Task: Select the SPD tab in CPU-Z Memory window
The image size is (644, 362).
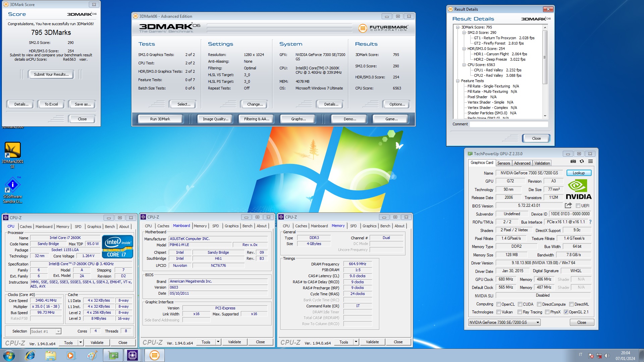Action: 353,226
